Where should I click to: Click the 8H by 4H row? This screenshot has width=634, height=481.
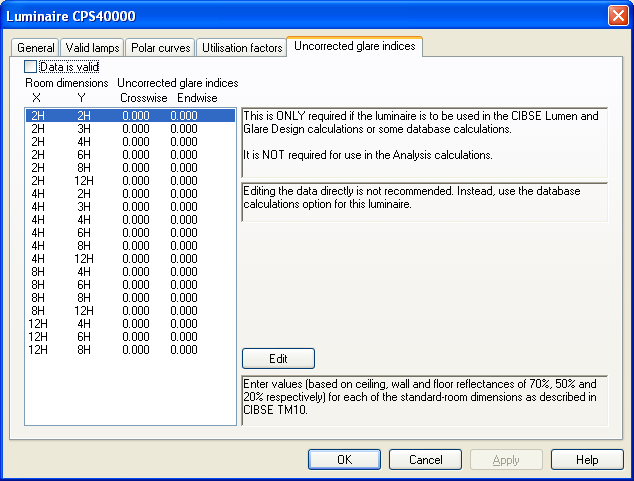point(130,272)
